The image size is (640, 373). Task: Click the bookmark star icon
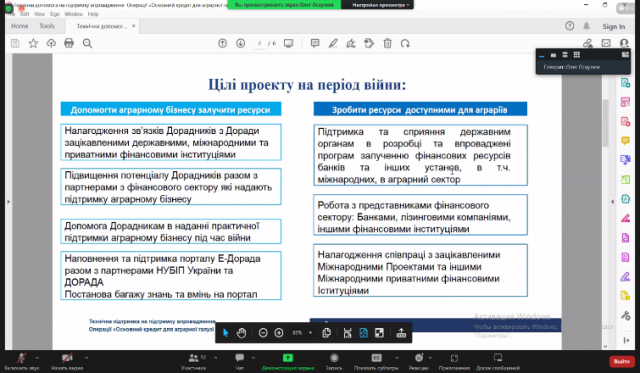coord(33,43)
